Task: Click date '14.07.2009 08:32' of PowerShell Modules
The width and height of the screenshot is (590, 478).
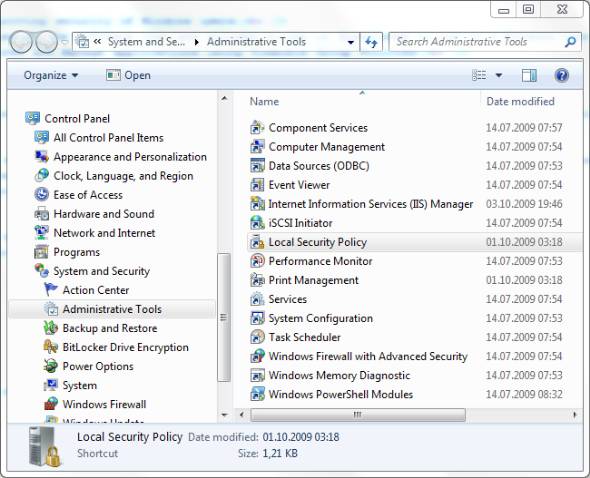Action: click(524, 394)
